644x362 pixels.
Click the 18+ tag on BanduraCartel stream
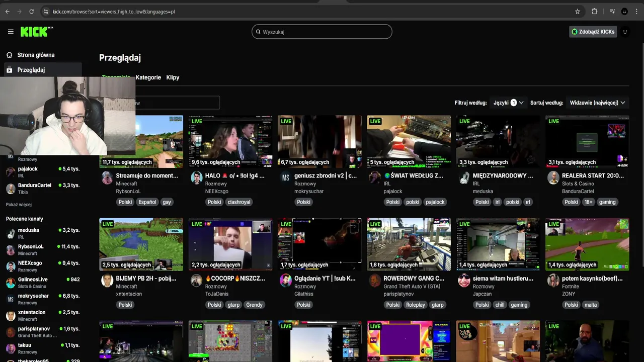588,202
